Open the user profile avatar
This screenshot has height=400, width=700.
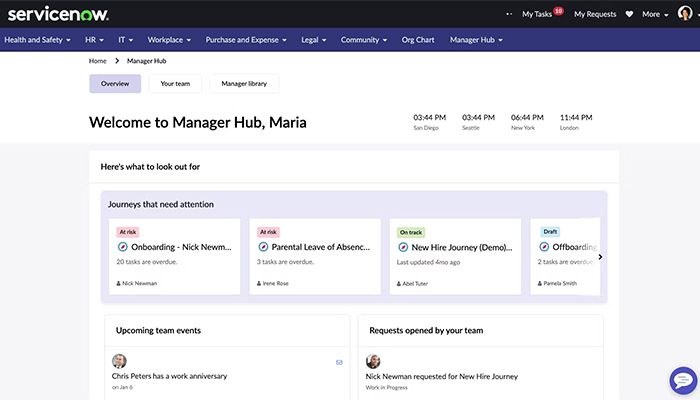pos(685,13)
